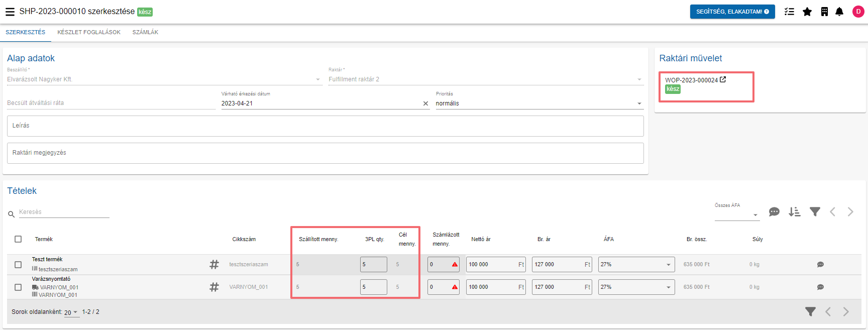The width and height of the screenshot is (868, 330).
Task: Check the Varázsnyomtató row checkbox
Action: click(x=18, y=287)
